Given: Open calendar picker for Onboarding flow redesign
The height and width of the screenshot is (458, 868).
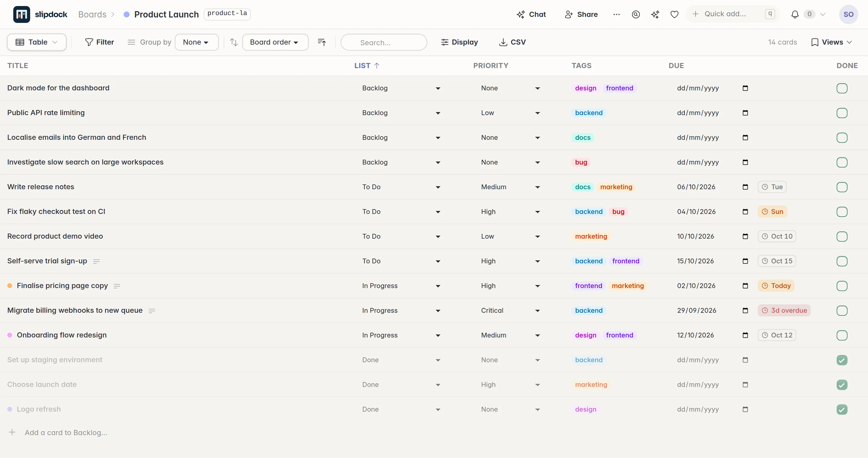Looking at the screenshot, I should (x=745, y=335).
